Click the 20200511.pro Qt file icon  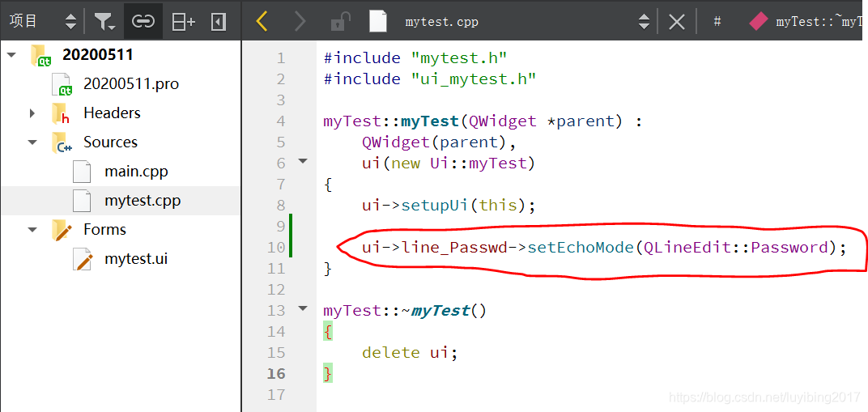[62, 84]
